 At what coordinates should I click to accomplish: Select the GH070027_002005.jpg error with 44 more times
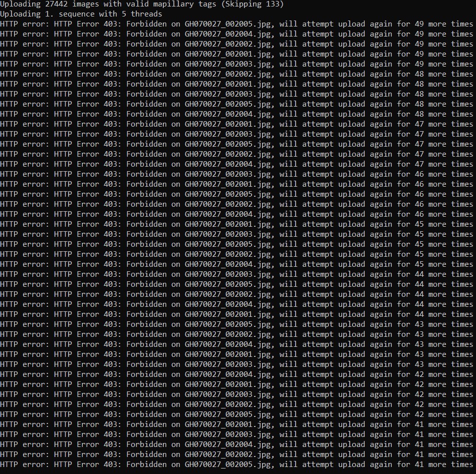pos(236,284)
